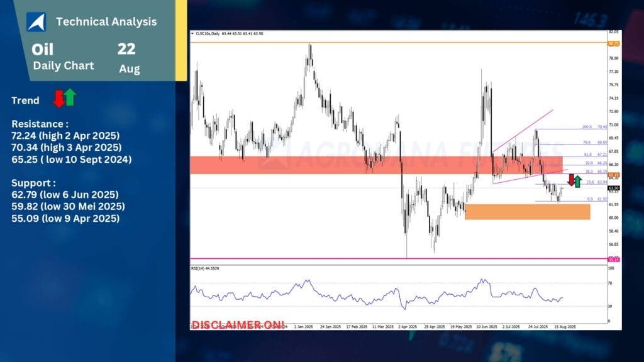Click the green up arrow on the chart

click(577, 182)
